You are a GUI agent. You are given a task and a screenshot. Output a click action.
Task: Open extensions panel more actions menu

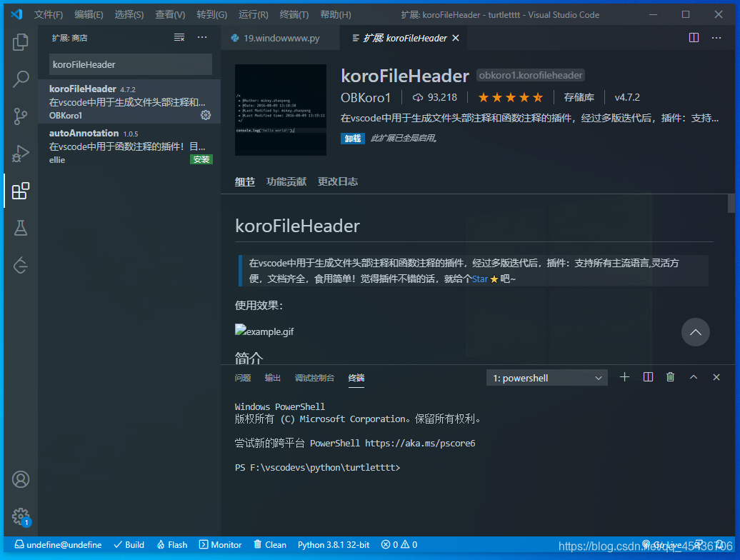(x=202, y=37)
